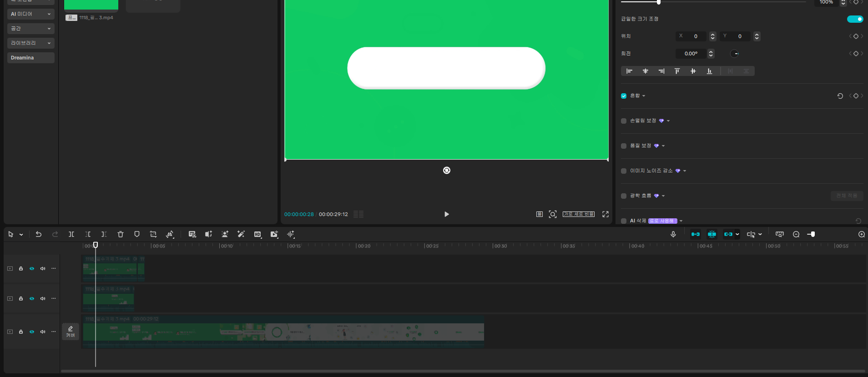
Task: Enable the 이미지 노이즈 감소 checkbox
Action: coord(624,171)
